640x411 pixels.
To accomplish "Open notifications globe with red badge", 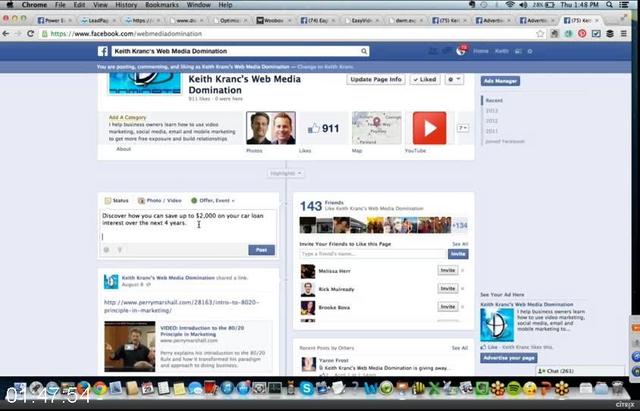I will point(461,51).
